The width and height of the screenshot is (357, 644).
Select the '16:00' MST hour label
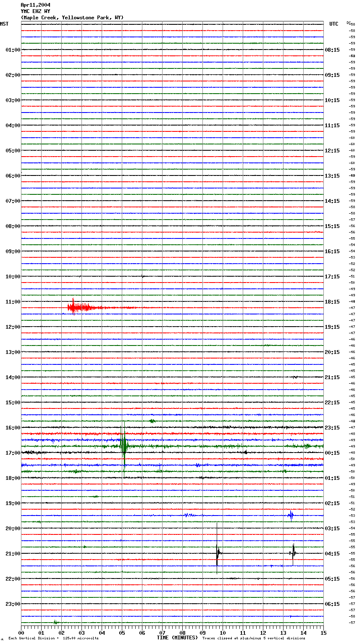point(13,428)
